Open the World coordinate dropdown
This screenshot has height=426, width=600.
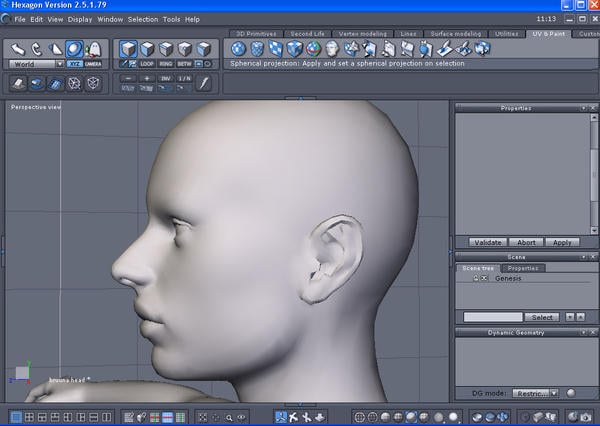tap(35, 63)
